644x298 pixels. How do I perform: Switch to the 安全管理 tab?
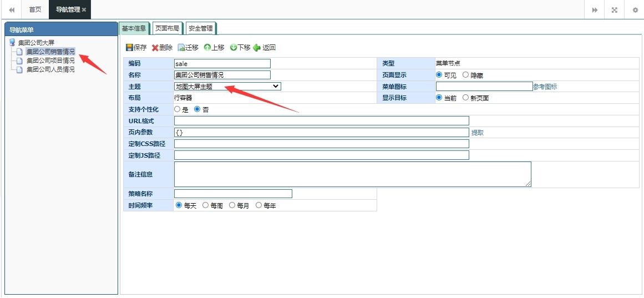tap(200, 28)
